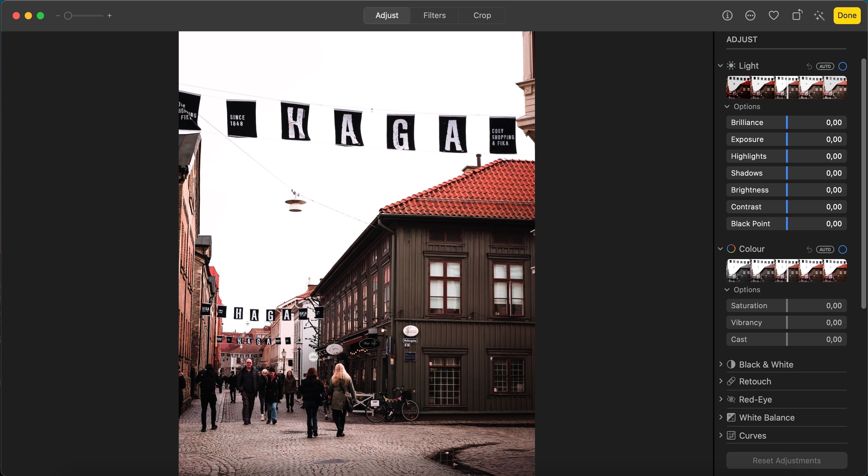Collapse the Light Options disclosure

pos(727,106)
